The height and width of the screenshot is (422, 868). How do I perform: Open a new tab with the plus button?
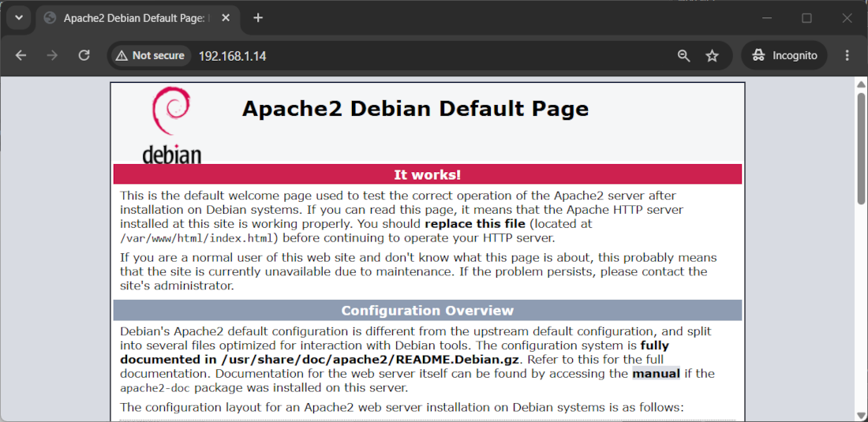[257, 17]
